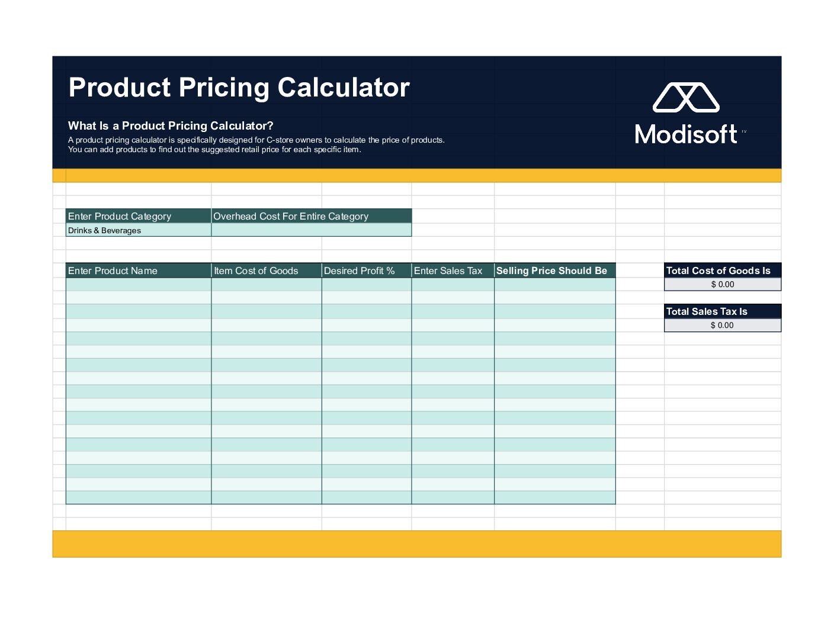Click first empty Desired Profit % cell

[367, 284]
